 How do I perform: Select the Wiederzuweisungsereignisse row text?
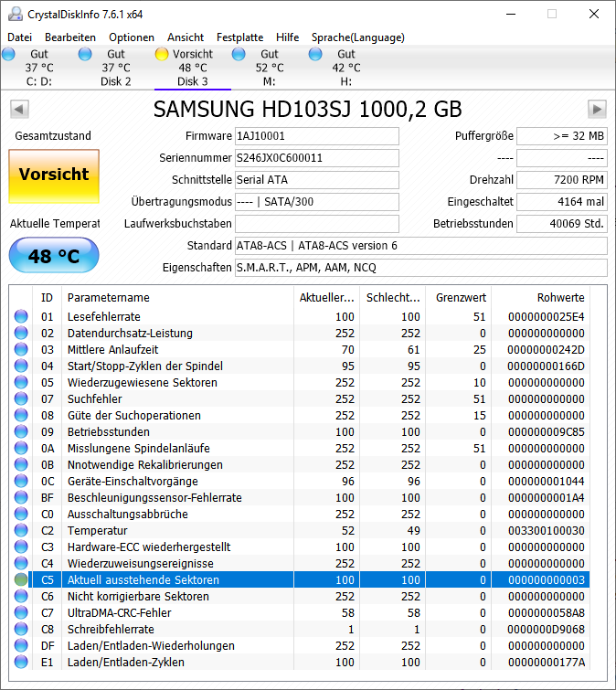click(141, 563)
